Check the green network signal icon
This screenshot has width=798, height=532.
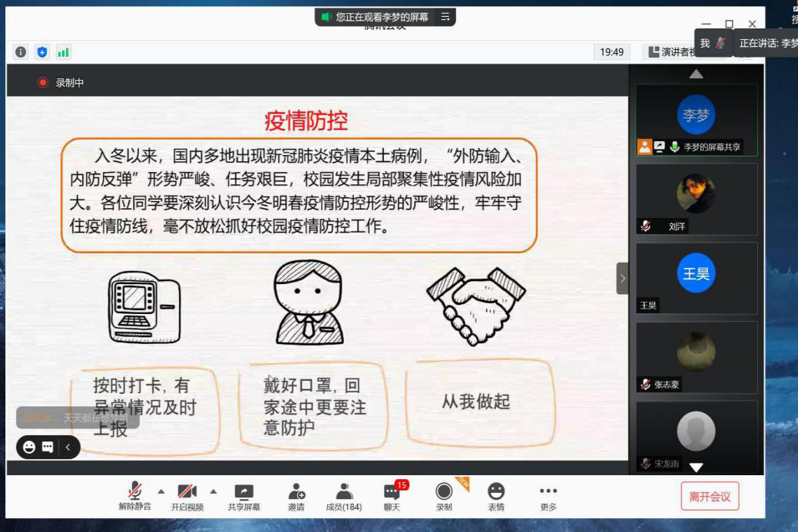click(63, 52)
